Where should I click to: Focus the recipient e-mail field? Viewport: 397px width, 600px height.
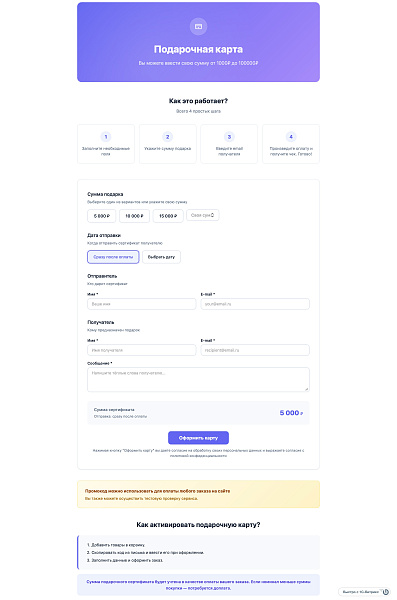pos(255,350)
